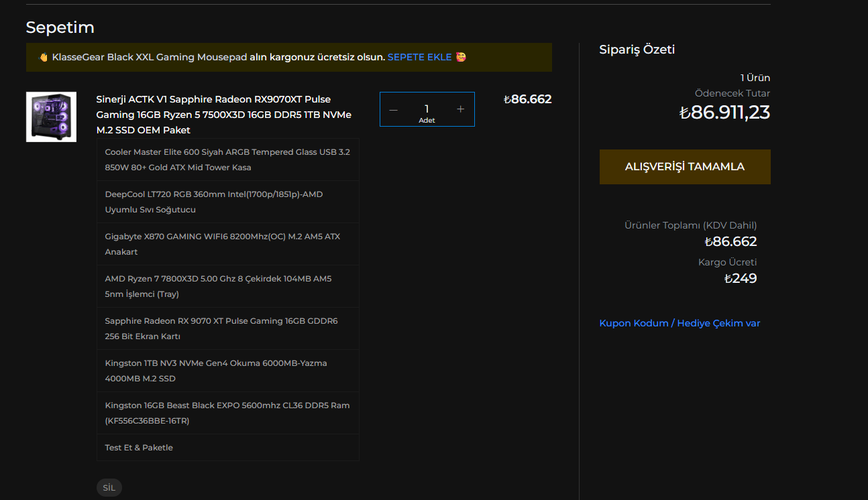Remove item using the SİL button

[109, 488]
